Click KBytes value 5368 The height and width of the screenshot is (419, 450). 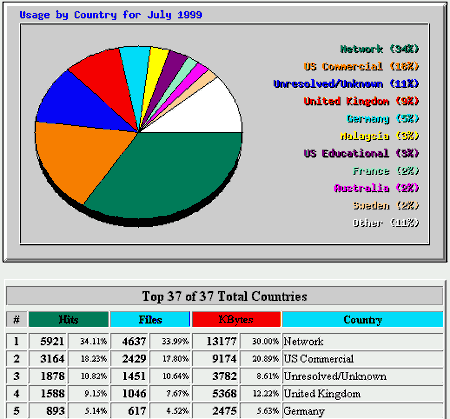pos(224,393)
